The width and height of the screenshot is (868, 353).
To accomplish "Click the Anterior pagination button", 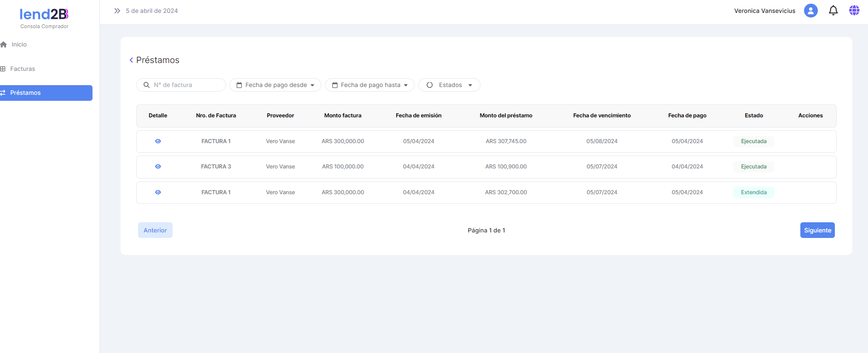I will [155, 230].
